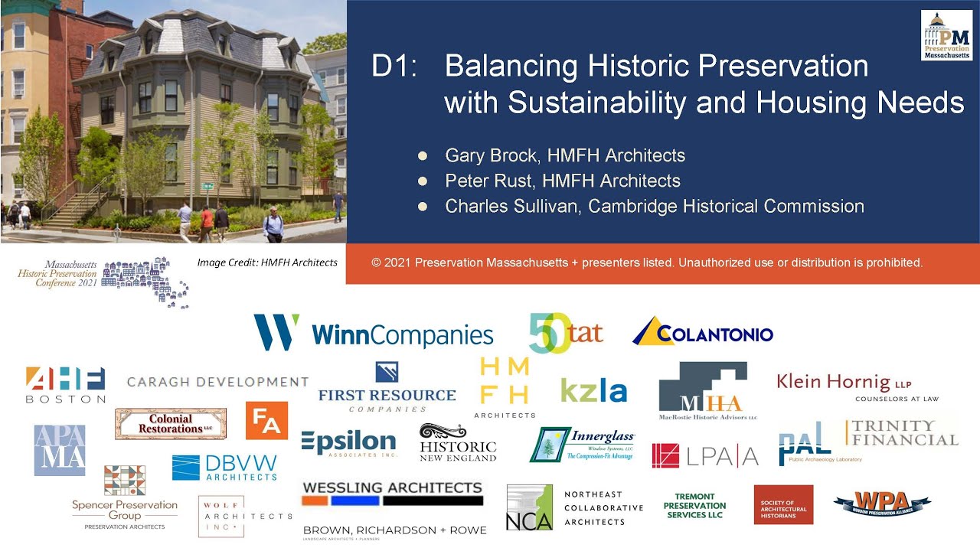Click the 'Image Credit: HMFH Architects' caption
Screen dimensions: 980x551
click(x=267, y=262)
